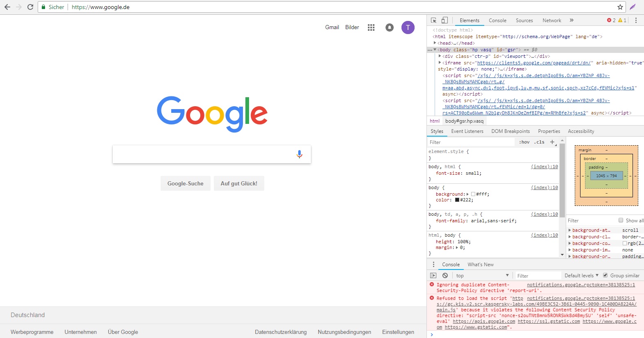Click the secure lock icon in the address bar
Screen dimensions: 644x338
(44, 7)
